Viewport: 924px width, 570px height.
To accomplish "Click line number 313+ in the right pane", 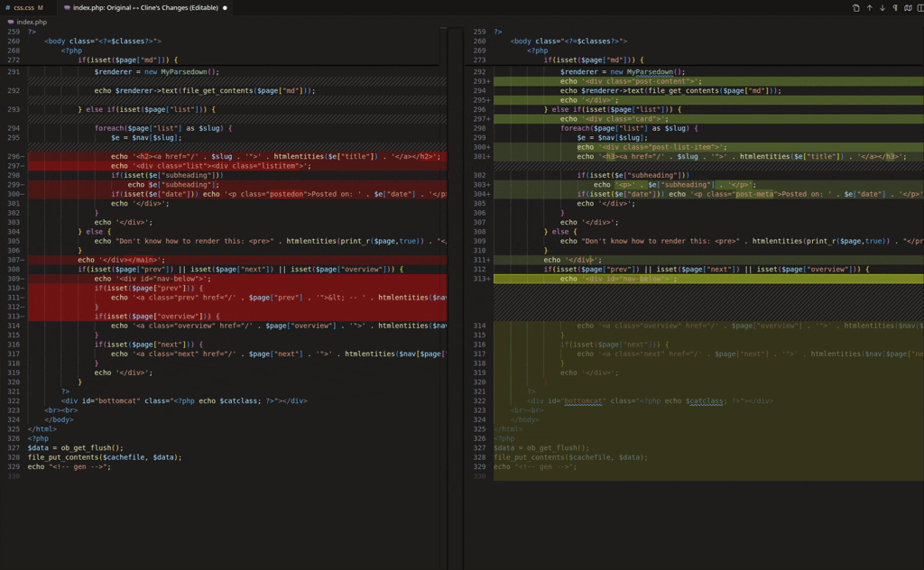I will point(480,279).
